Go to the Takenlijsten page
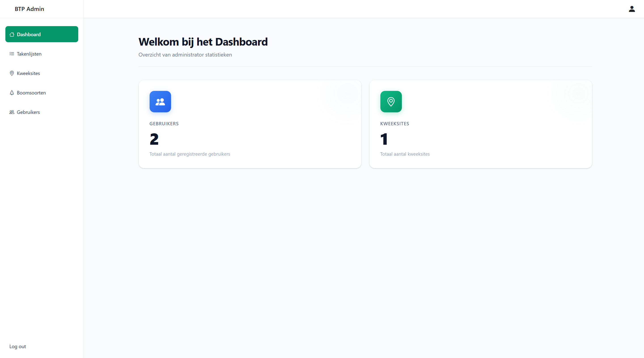 (x=42, y=54)
